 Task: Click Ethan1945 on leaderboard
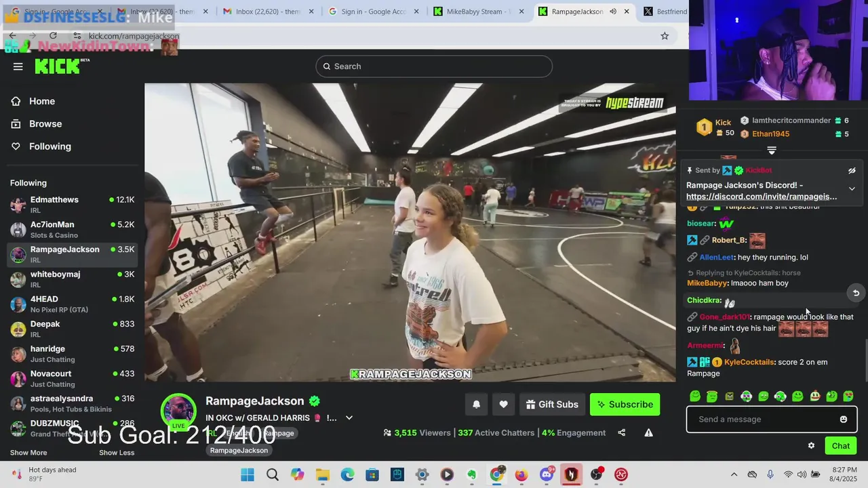point(770,134)
